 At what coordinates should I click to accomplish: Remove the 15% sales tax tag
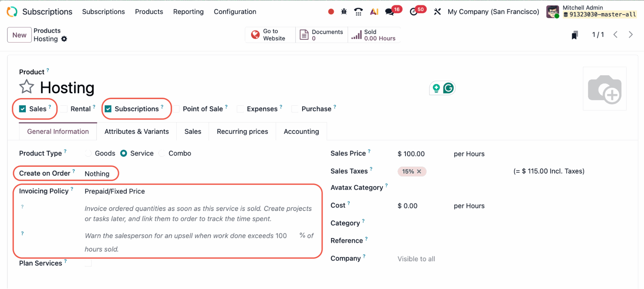(x=419, y=172)
